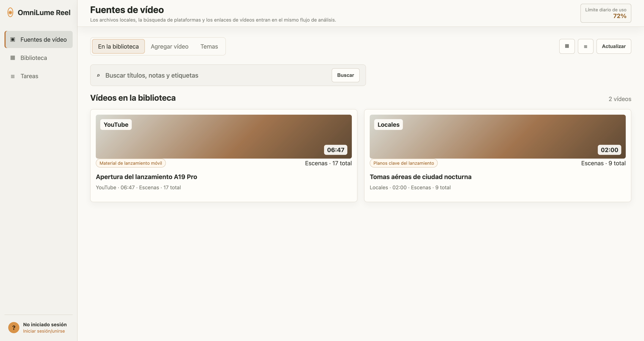This screenshot has height=341, width=644.
Task: Click the search magnifier icon
Action: (98, 75)
